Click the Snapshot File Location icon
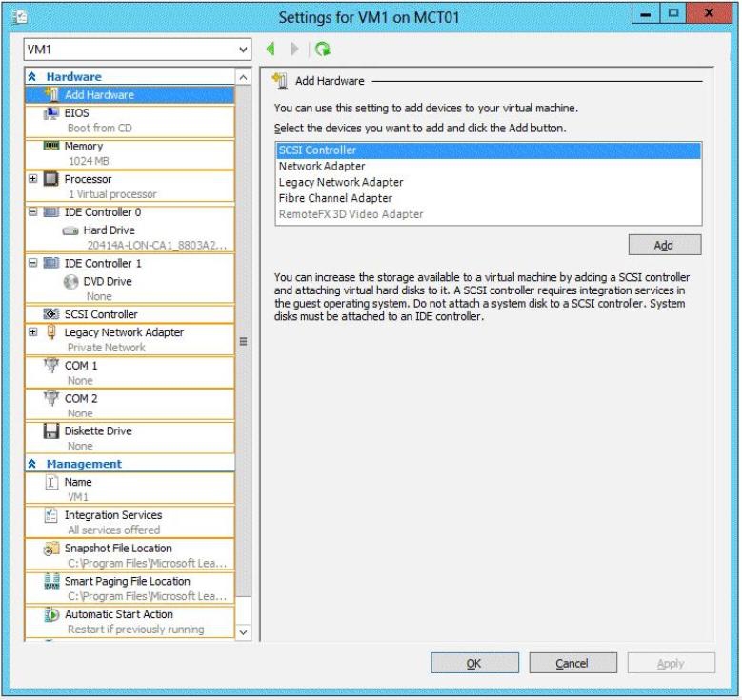The height and width of the screenshot is (700, 742). point(51,548)
